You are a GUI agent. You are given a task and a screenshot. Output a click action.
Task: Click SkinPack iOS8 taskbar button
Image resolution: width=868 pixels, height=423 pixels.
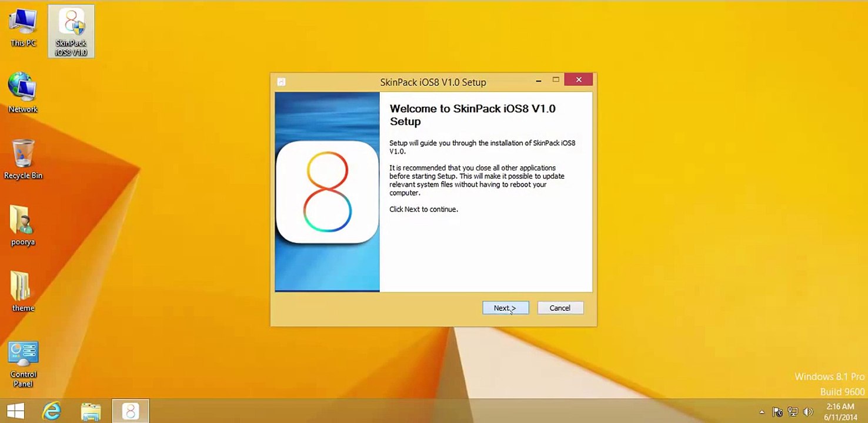click(131, 411)
